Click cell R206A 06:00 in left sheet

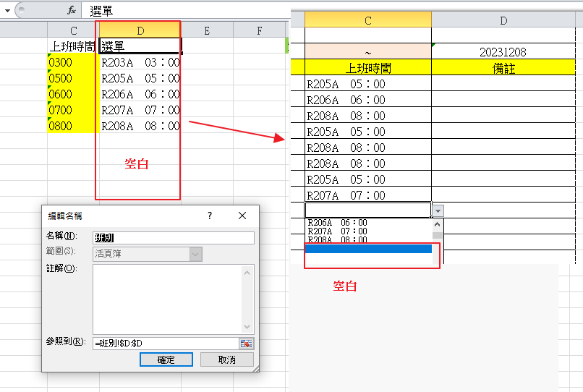[x=140, y=94]
